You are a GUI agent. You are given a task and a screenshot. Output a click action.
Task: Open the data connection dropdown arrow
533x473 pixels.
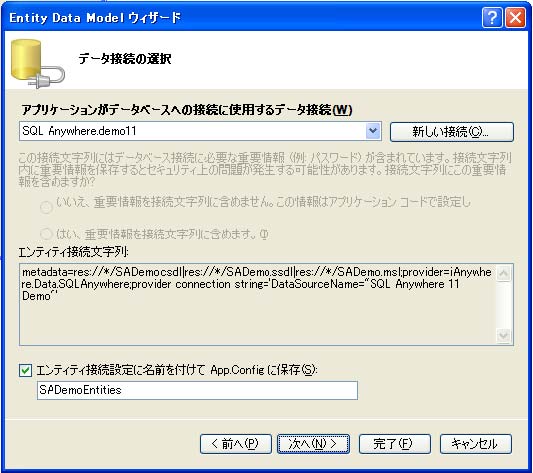373,131
